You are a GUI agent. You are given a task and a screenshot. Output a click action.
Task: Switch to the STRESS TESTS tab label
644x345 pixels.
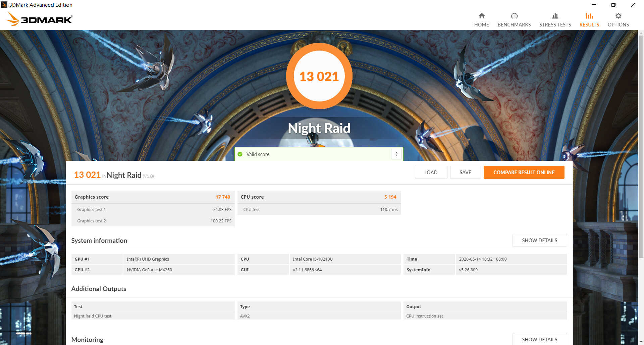[555, 25]
